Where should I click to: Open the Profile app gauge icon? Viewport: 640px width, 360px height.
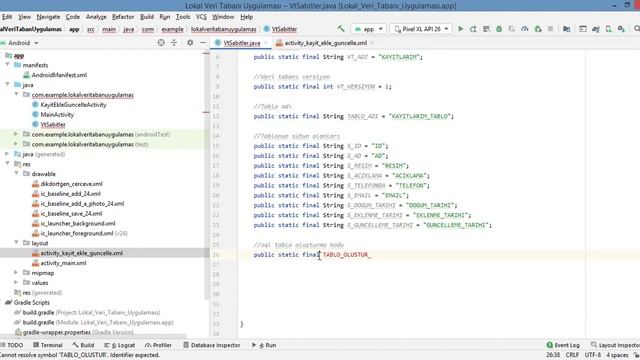pos(525,29)
